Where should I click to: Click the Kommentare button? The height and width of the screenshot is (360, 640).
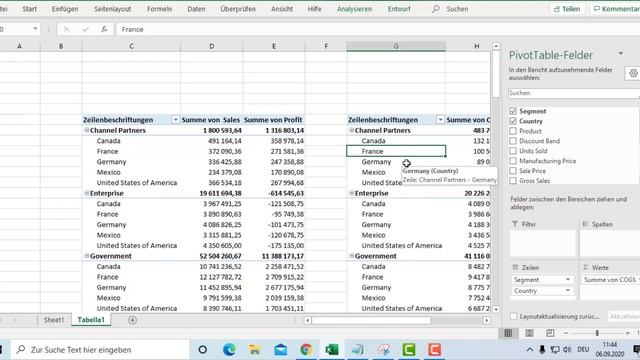pos(616,9)
